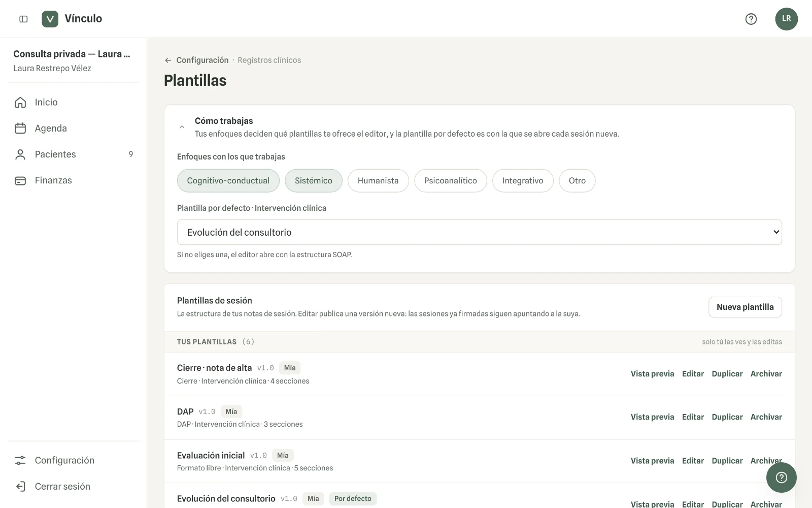Click Editar for the DAP template
Viewport: 812px width, 508px height.
coord(693,417)
